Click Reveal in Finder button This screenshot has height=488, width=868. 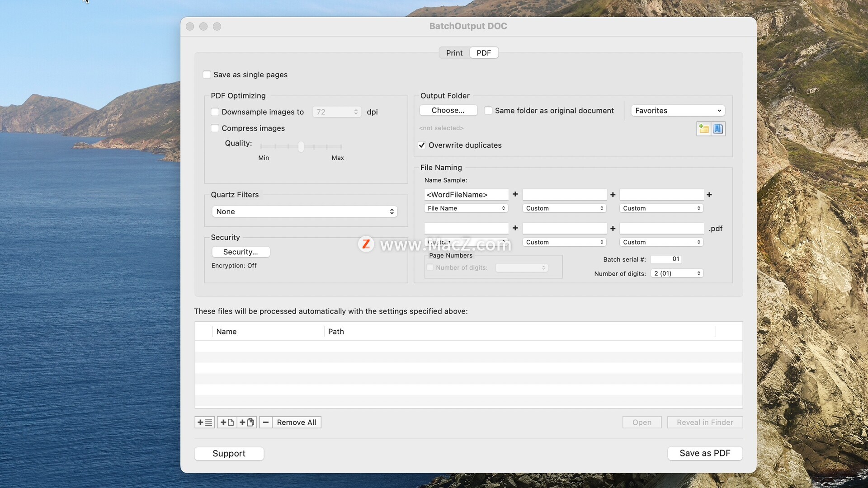tap(705, 422)
